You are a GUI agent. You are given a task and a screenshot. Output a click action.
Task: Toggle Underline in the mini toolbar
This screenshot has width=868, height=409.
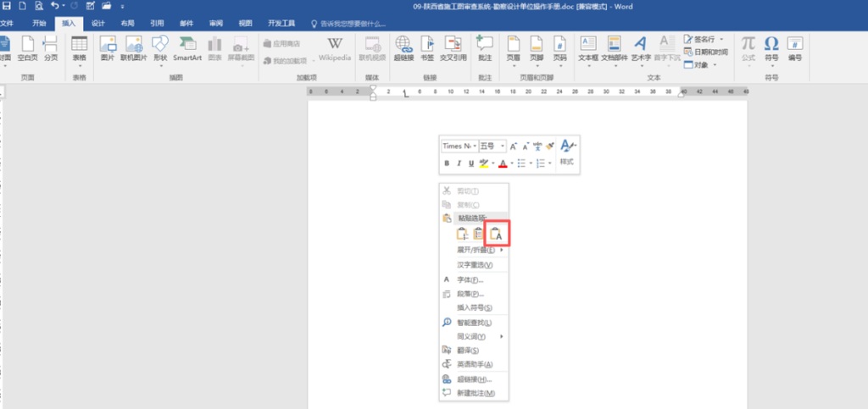470,163
